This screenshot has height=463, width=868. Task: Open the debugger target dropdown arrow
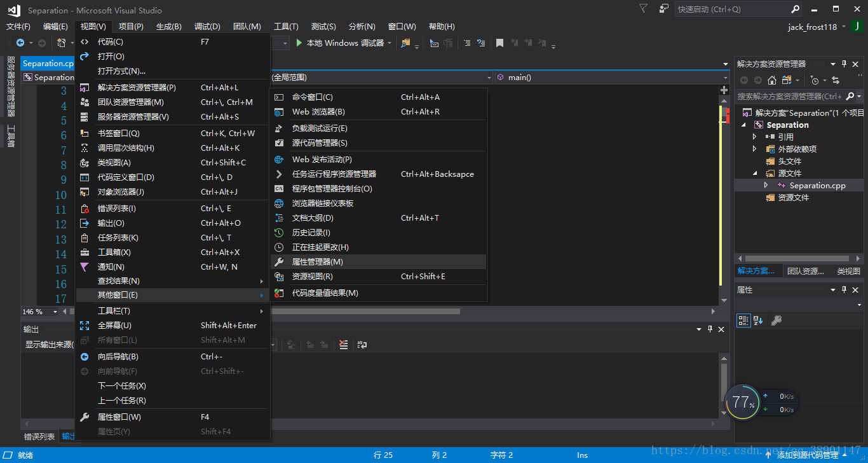coord(390,43)
